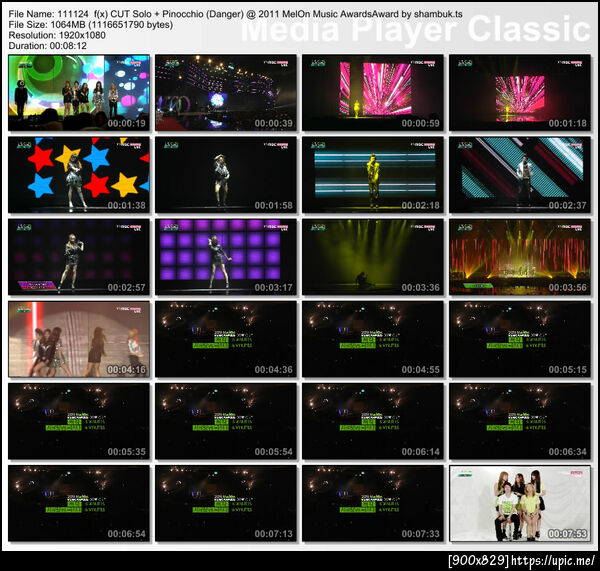Open the thumbnail stamped 00:06:54
The height and width of the screenshot is (571, 600).
79,503
